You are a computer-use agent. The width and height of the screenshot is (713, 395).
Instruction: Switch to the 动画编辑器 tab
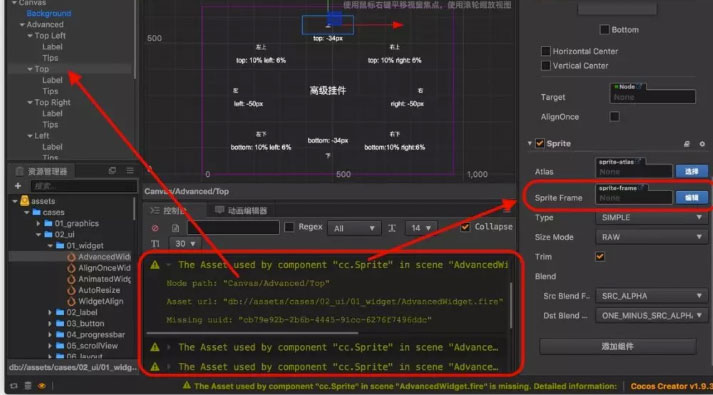(241, 210)
